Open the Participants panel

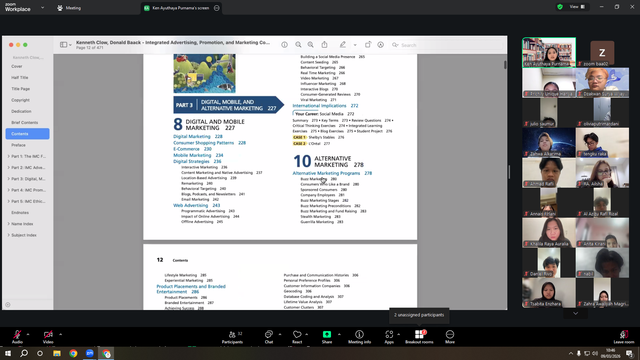[x=232, y=337]
